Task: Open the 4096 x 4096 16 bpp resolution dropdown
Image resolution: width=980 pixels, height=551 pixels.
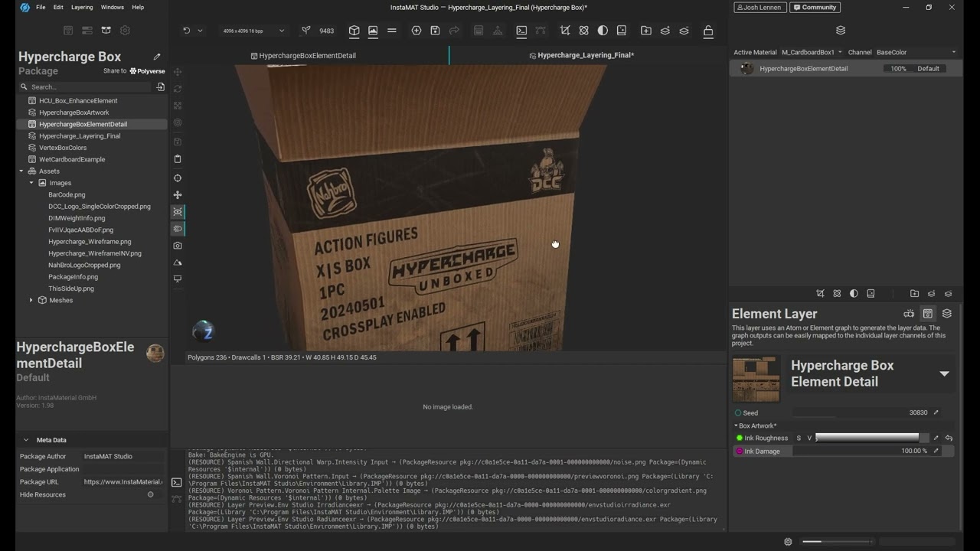Action: coord(253,31)
